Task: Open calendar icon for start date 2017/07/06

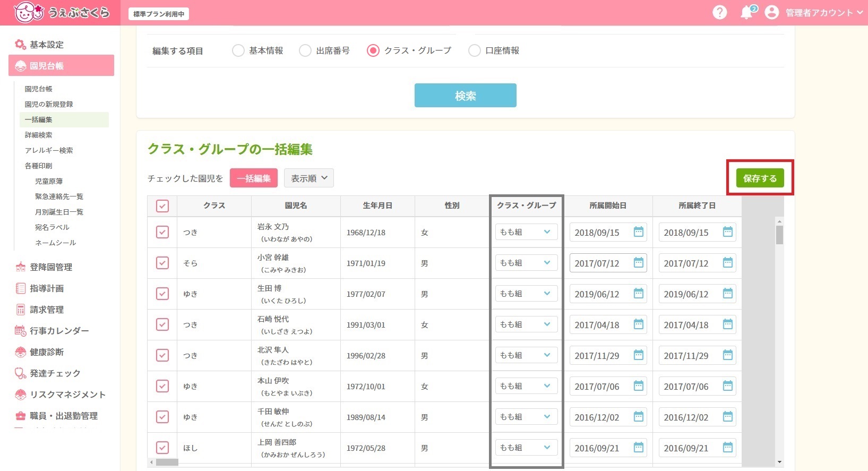Action: click(x=639, y=386)
